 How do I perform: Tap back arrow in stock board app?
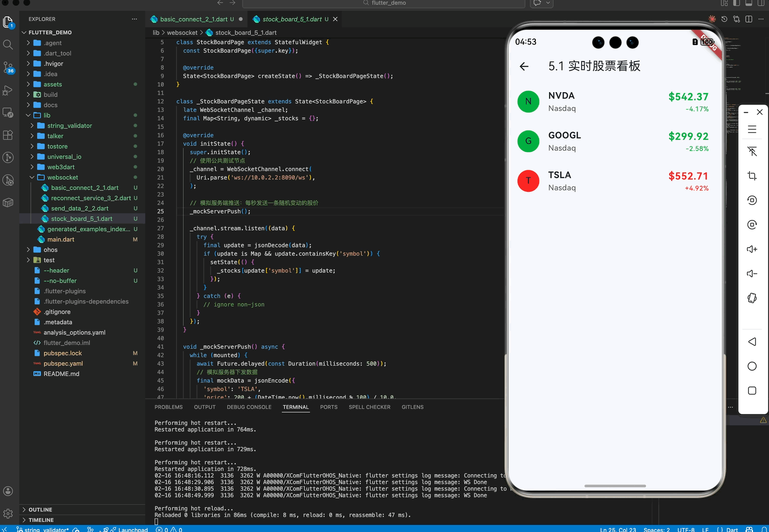point(524,66)
